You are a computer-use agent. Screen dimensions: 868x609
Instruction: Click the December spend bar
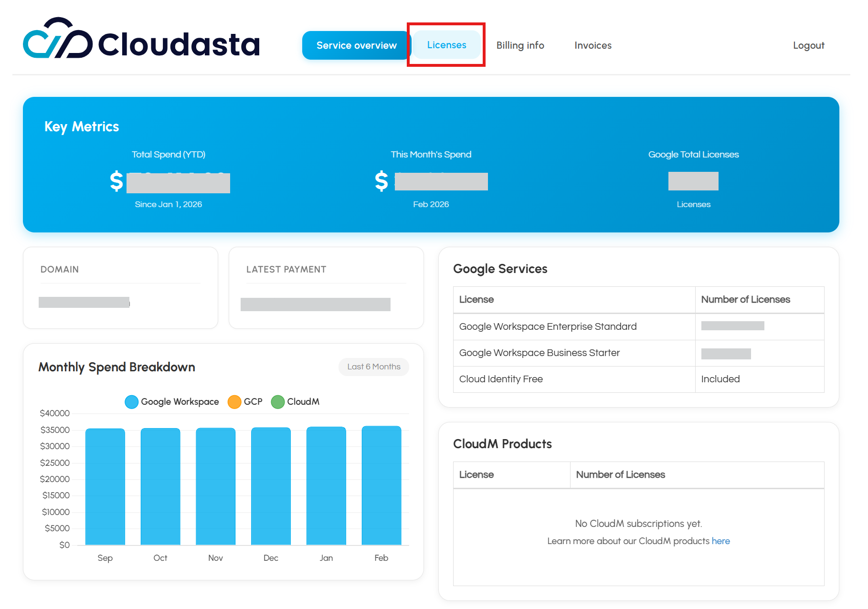coord(271,486)
